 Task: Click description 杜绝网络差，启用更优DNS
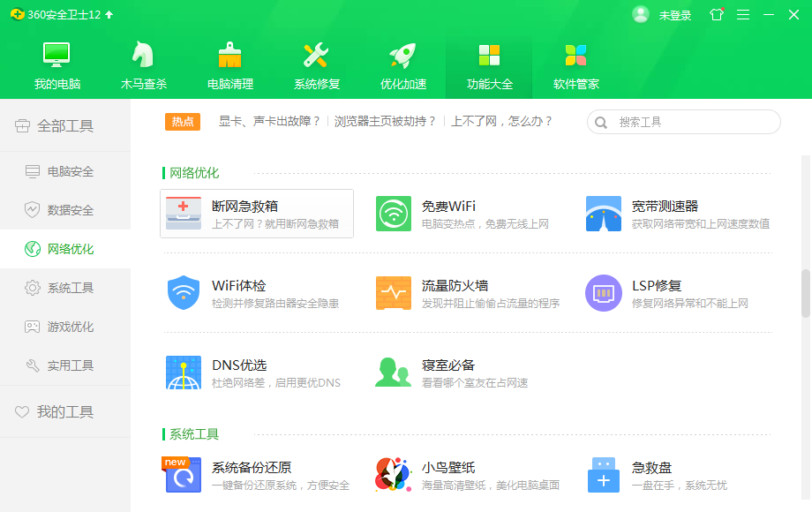point(276,382)
